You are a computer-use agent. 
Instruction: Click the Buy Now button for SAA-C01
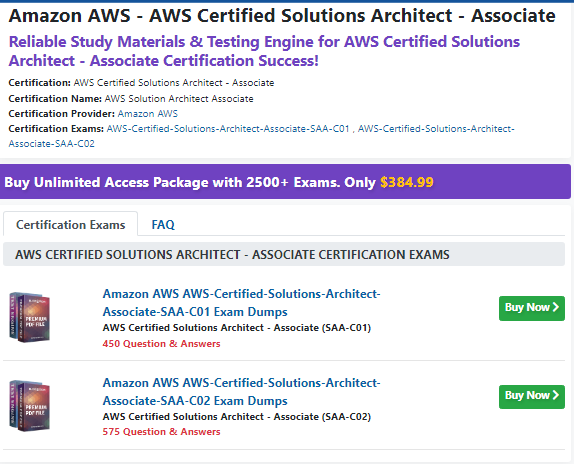point(532,308)
